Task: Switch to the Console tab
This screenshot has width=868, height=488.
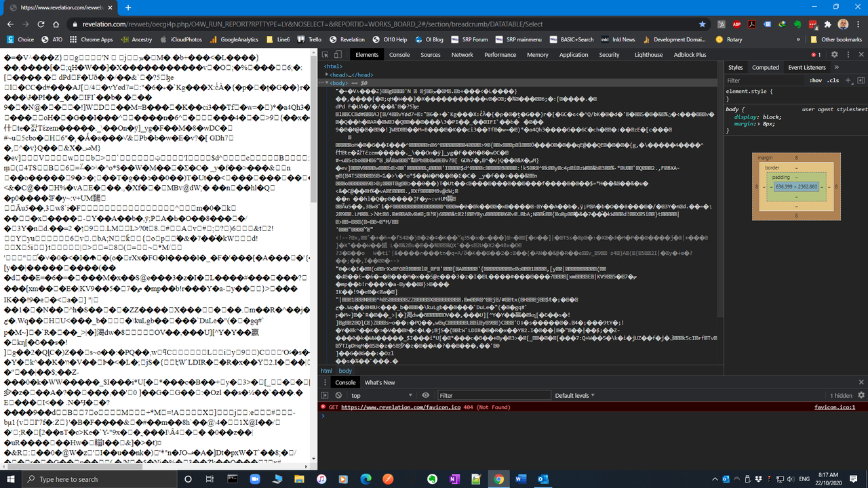Action: (x=399, y=55)
